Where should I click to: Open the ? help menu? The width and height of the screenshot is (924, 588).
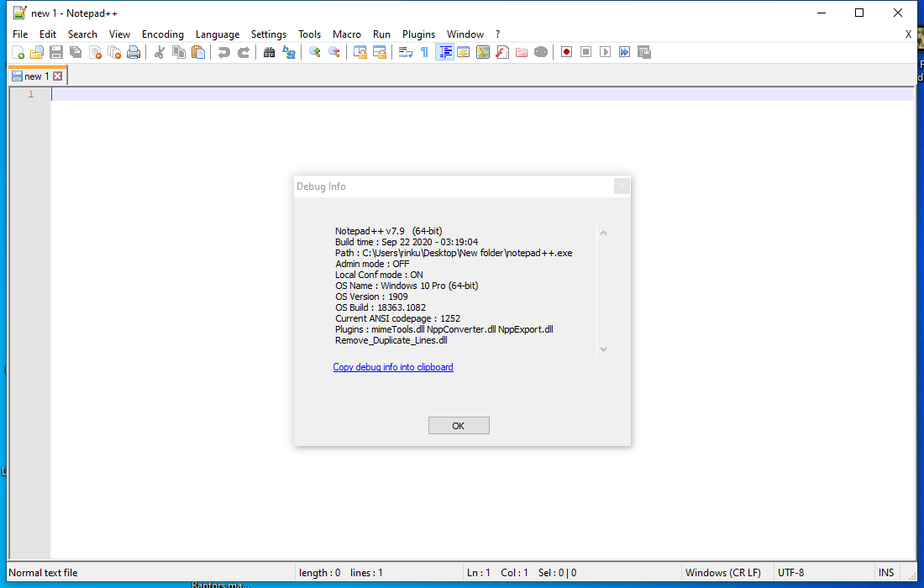[x=497, y=34]
